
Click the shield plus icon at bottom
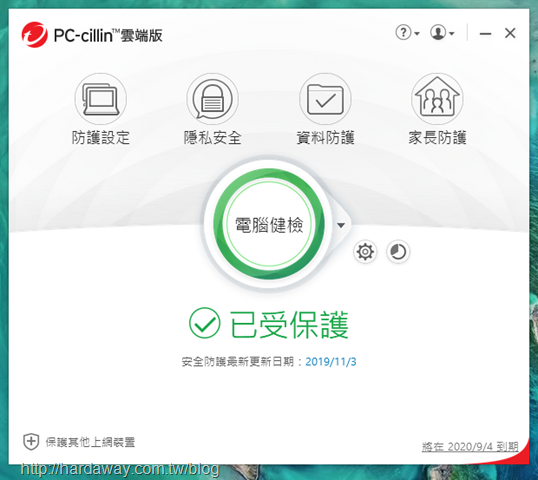coord(31,442)
